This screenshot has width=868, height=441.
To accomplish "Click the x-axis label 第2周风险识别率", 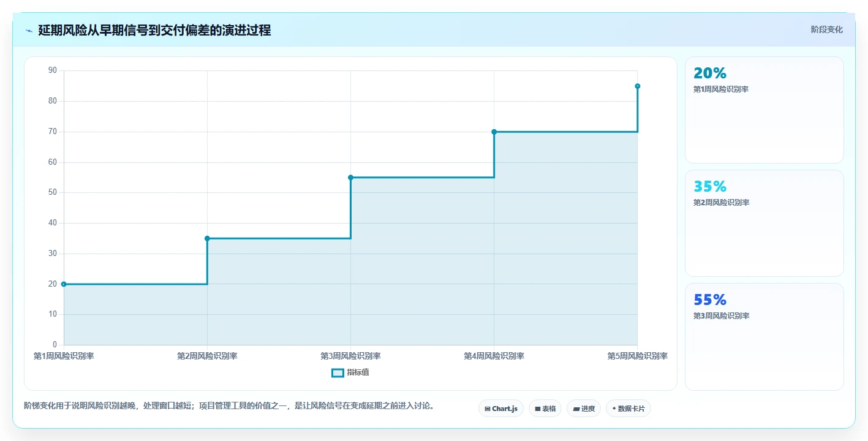I will click(207, 356).
